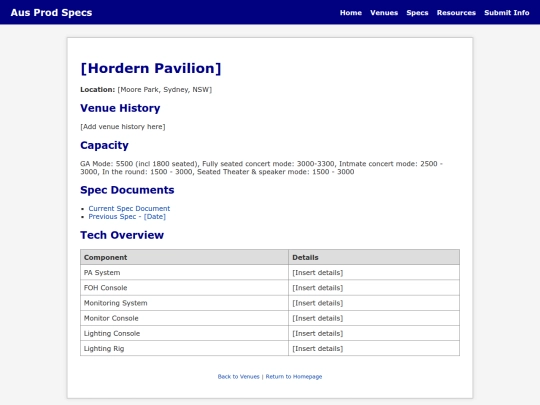Click the Component column header
This screenshot has width=540, height=405.
tap(184, 257)
